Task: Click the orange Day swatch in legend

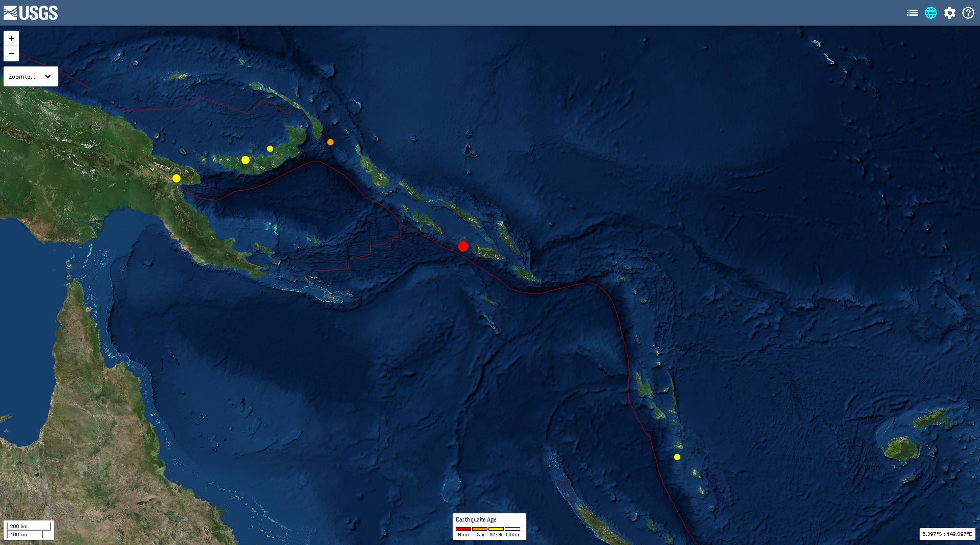Action: [480, 529]
